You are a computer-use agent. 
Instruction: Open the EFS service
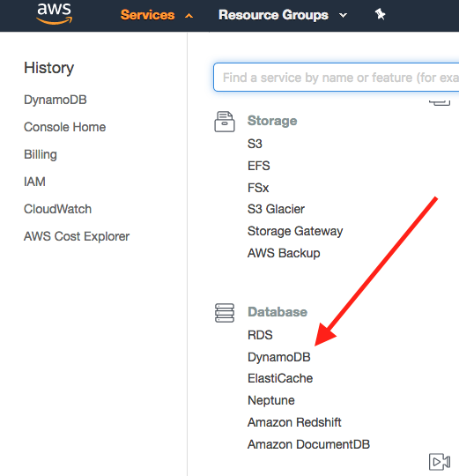[258, 166]
